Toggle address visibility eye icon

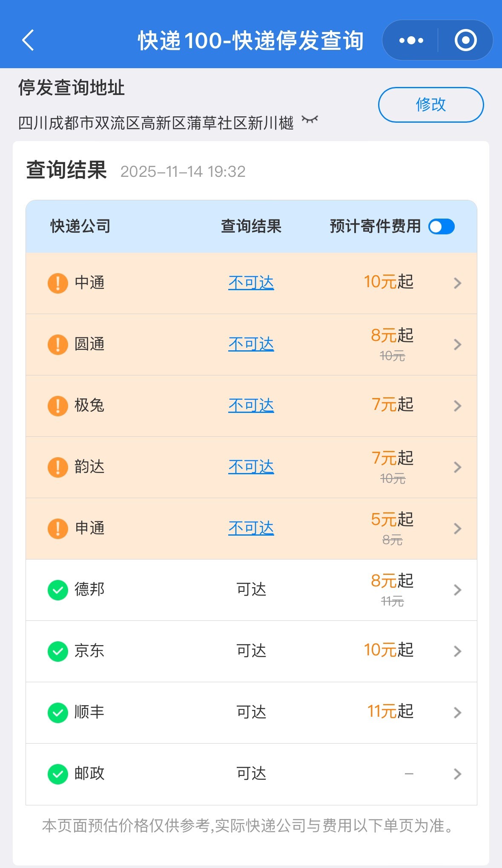coord(310,120)
